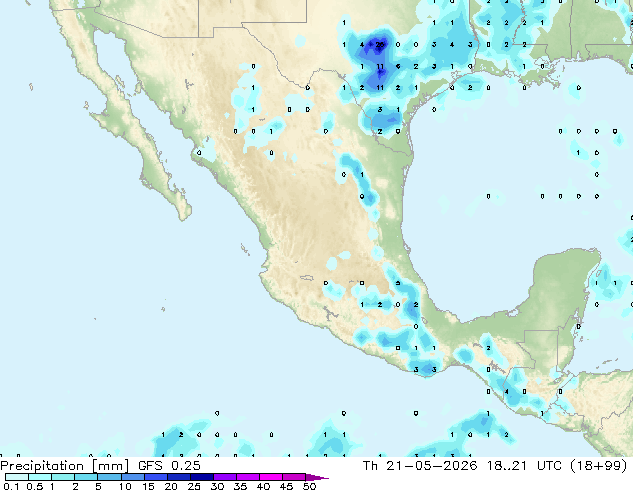Click the 0.1–0.5 mm legend color box

(x=17, y=477)
